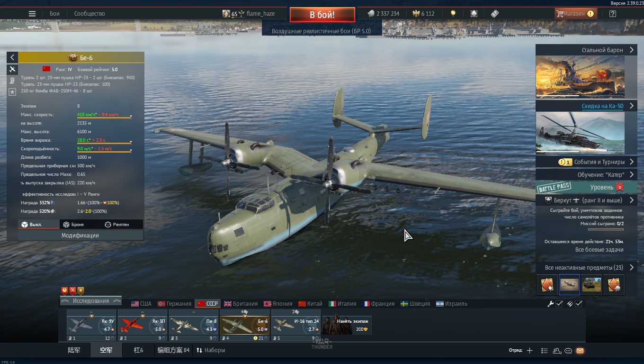Viewport: 644px width, 364px height.
Task: Select the aircraft characteristics side icon
Action: point(12,69)
